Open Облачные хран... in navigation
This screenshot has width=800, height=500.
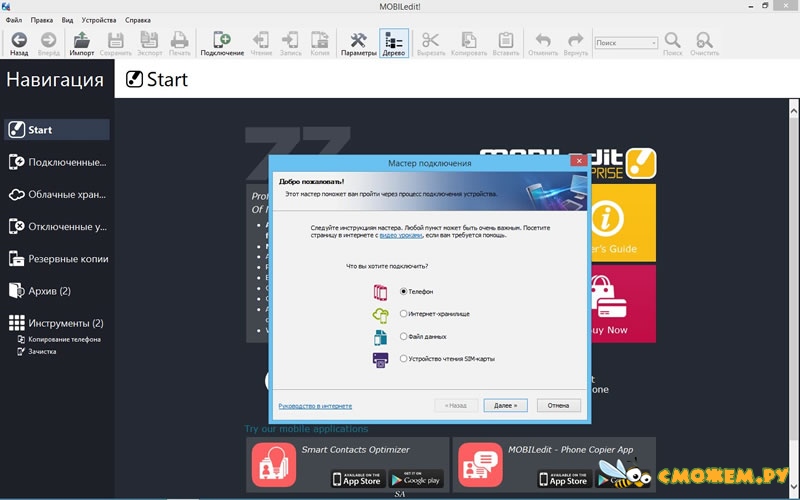point(57,194)
